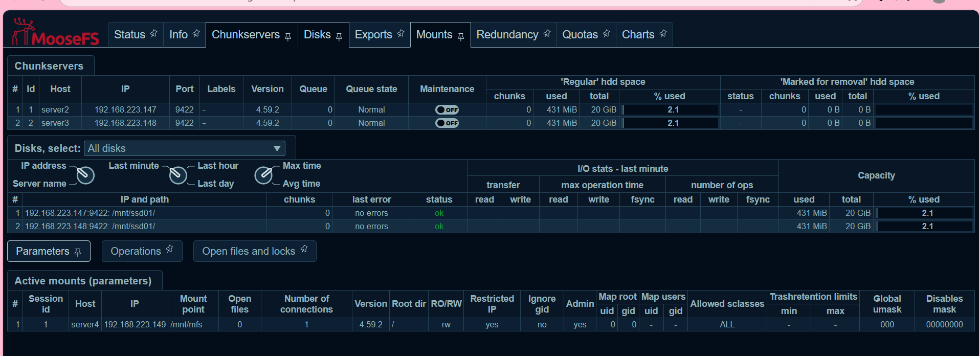Click disk path 192.168.223.148:9422: /mnt/ssd01/

[90, 227]
